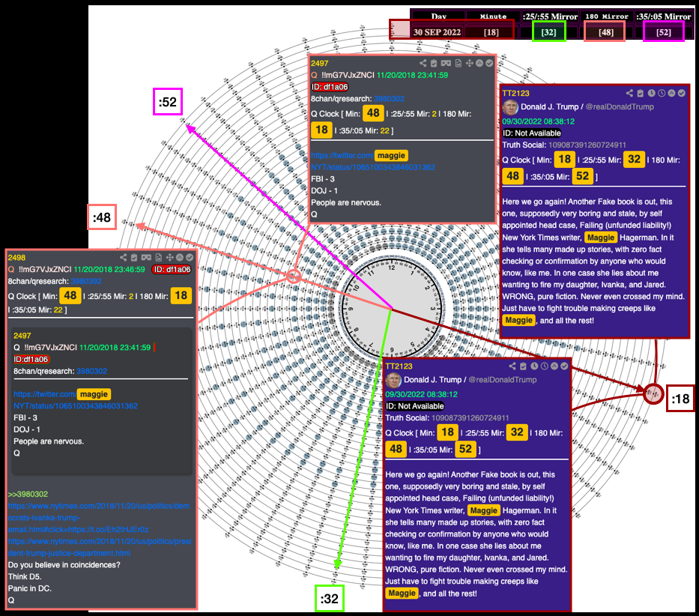
Task: Click @realDonaldTrump handle on the upper TT2123 card
Action: click(x=620, y=107)
